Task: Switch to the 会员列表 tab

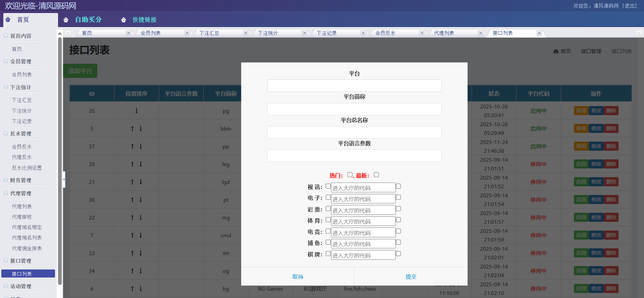Action: pyautogui.click(x=151, y=33)
